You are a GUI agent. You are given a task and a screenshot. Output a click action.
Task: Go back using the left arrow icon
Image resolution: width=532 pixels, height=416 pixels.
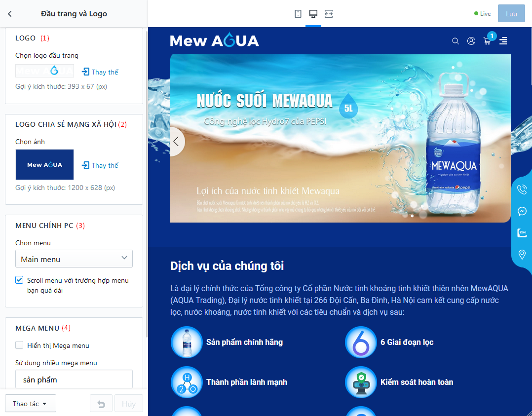coord(10,14)
